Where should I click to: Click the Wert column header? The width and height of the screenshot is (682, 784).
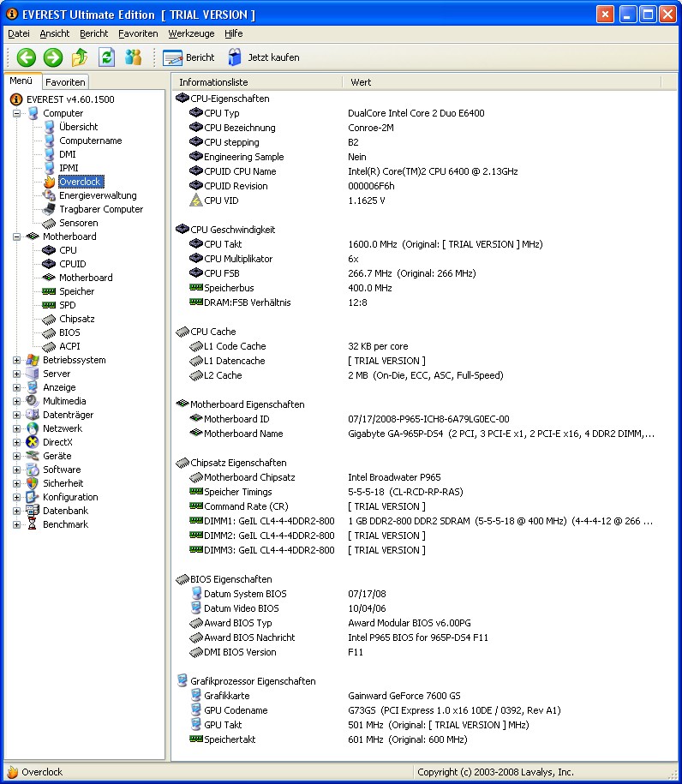pyautogui.click(x=502, y=82)
